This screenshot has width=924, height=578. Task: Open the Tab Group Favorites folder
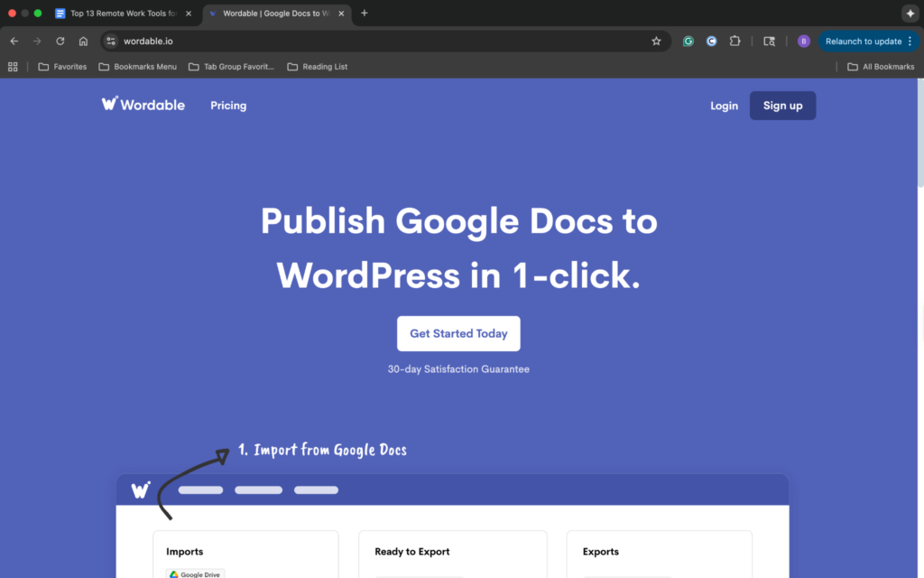tap(231, 67)
